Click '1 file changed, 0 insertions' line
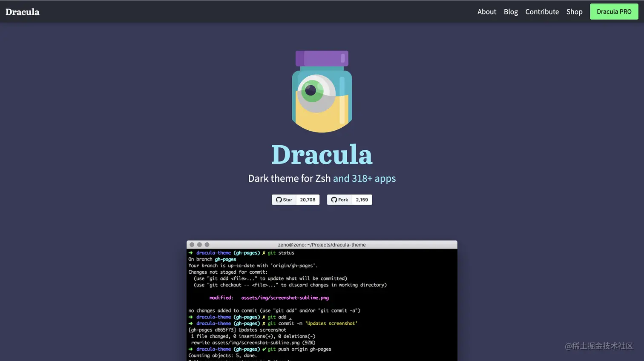The image size is (644, 361). (253, 336)
